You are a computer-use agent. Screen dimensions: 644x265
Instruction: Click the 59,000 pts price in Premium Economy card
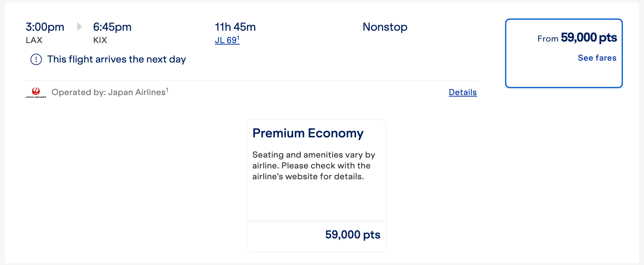352,235
